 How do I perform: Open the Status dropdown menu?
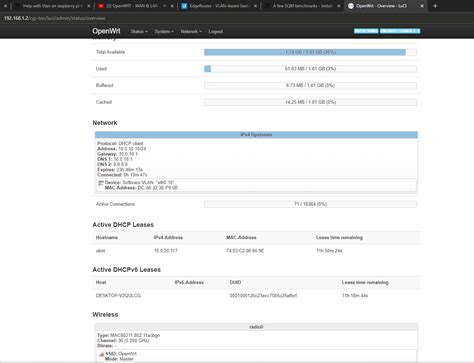pos(139,31)
